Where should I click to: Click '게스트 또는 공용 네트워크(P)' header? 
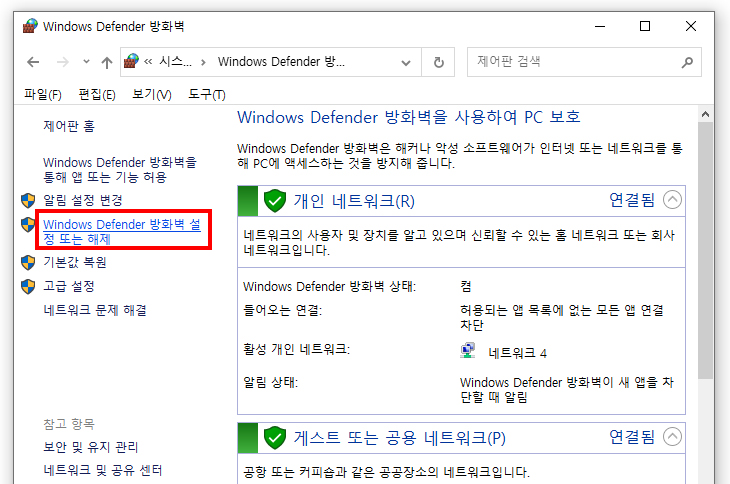point(399,438)
